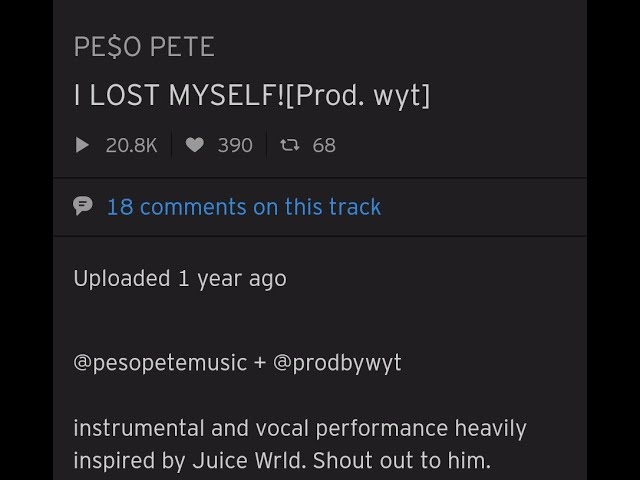Image resolution: width=640 pixels, height=480 pixels.
Task: Click the 20.8K play count
Action: click(131, 145)
